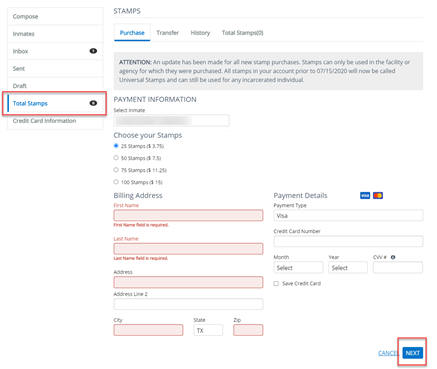This screenshot has width=437, height=369.
Task: Click the 'Choose your Stamps' heading
Action: click(148, 135)
